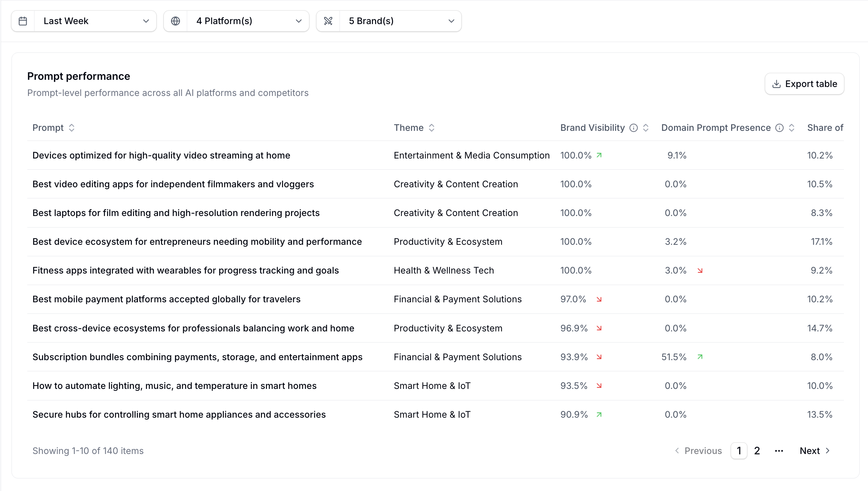
Task: Click 'Entertainment & Media Consumption' theme cell
Action: 472,155
